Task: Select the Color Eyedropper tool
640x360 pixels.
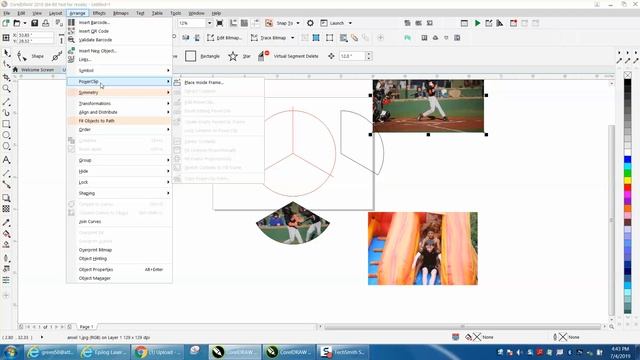Action: 6,222
